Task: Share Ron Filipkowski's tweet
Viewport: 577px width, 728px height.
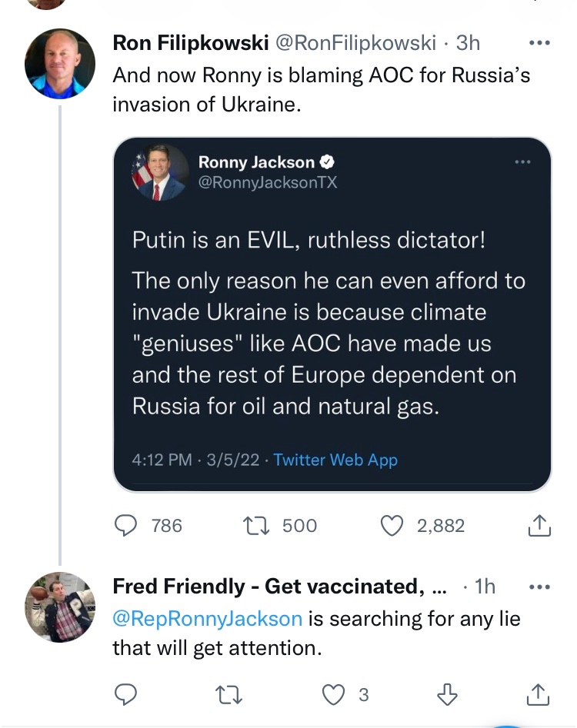Action: [539, 526]
